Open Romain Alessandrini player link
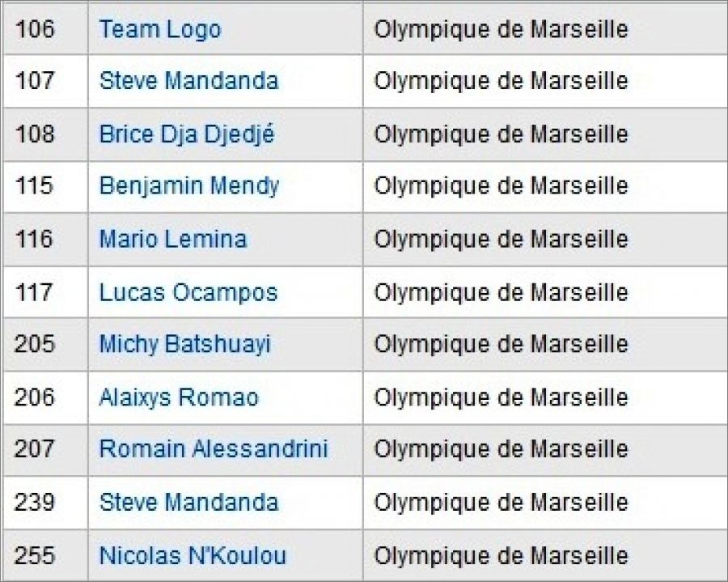Screen dimensions: 728x582 tap(214, 449)
